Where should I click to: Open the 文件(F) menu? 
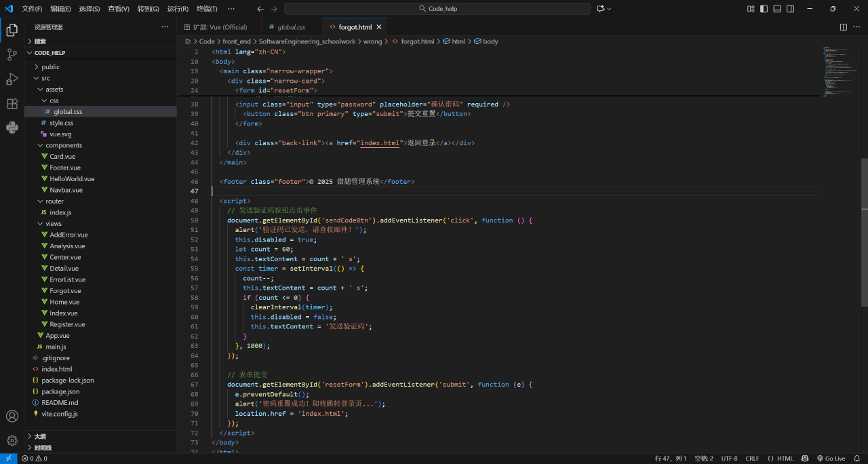click(x=32, y=9)
